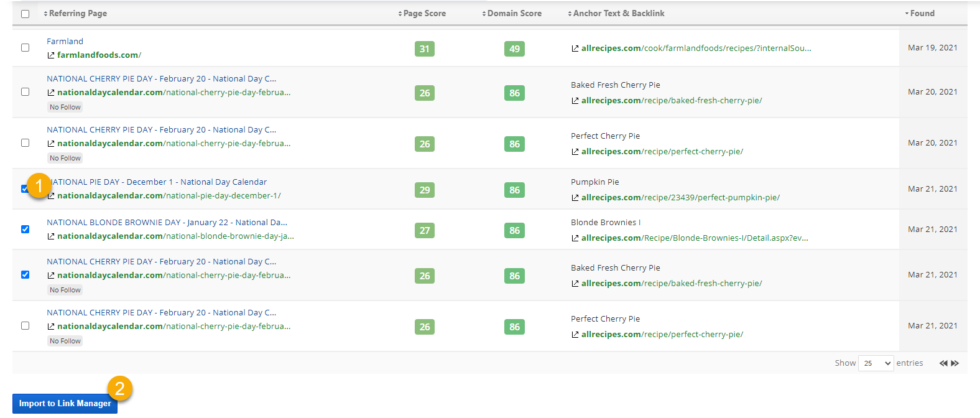Click external link icon for perfect-pumpkin-pie backlink
Screen dimensions: 980x418
pyautogui.click(x=575, y=198)
